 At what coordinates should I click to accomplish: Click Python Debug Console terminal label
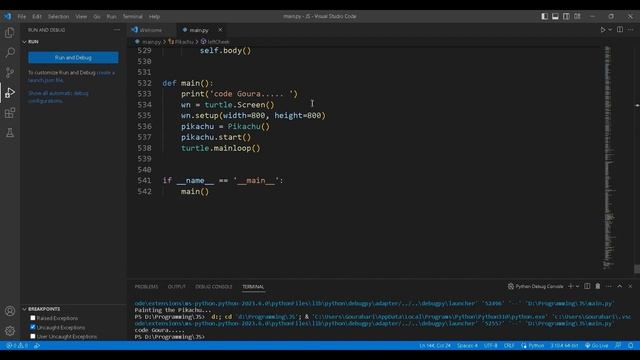536,287
